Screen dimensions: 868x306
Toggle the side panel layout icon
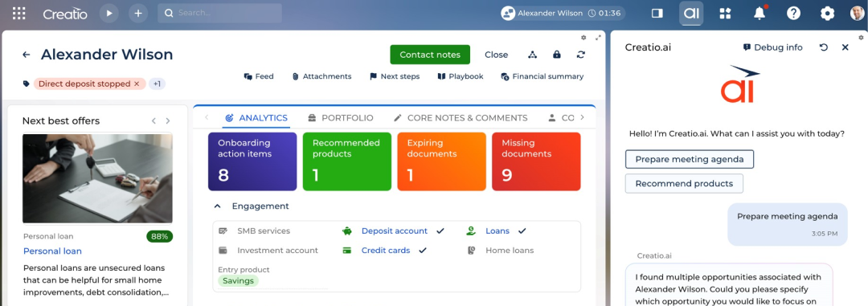click(x=657, y=14)
